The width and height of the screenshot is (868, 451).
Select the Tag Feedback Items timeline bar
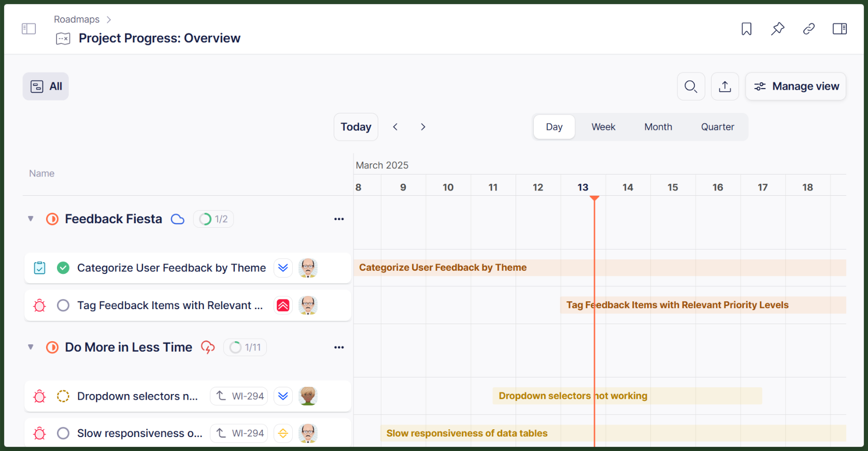tap(703, 305)
